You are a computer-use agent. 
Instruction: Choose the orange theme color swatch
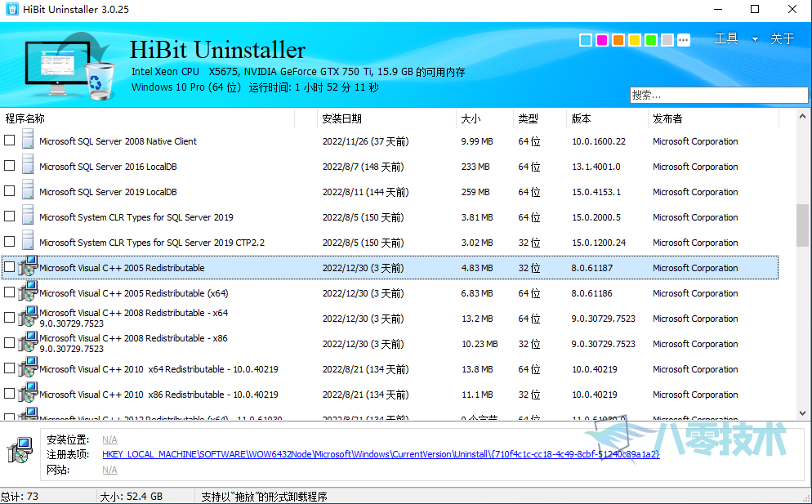click(618, 40)
